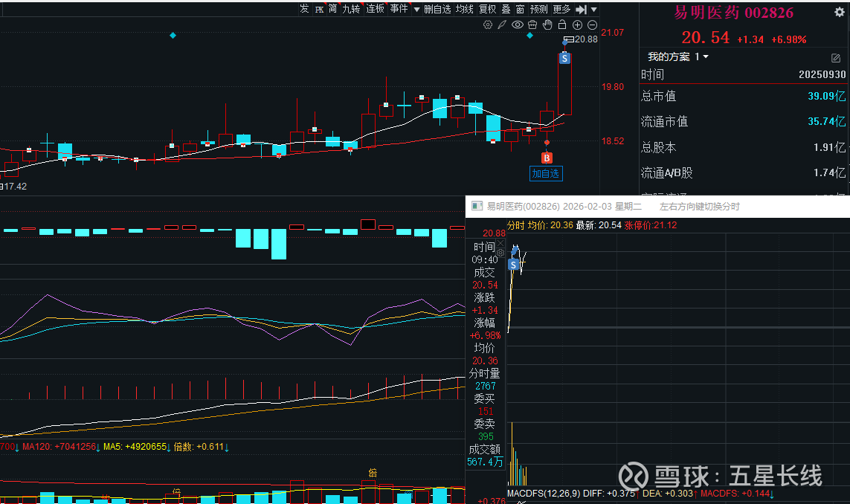The width and height of the screenshot is (850, 504).
Task: Click the intraday popup window icon
Action: 477,206
